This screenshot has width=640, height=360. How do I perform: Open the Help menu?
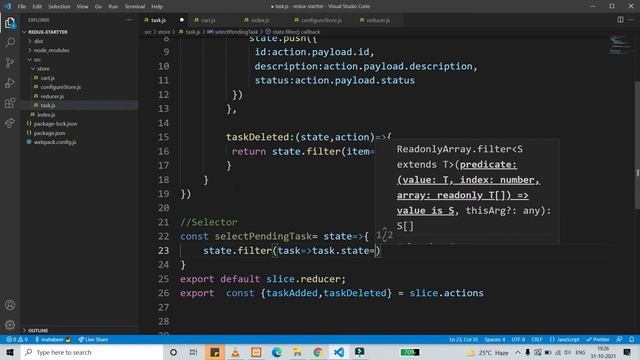coord(157,7)
